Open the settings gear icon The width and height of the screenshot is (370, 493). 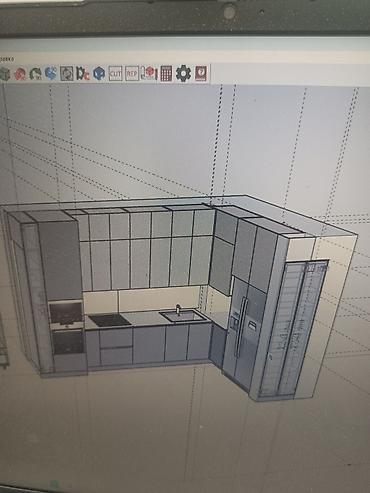183,73
